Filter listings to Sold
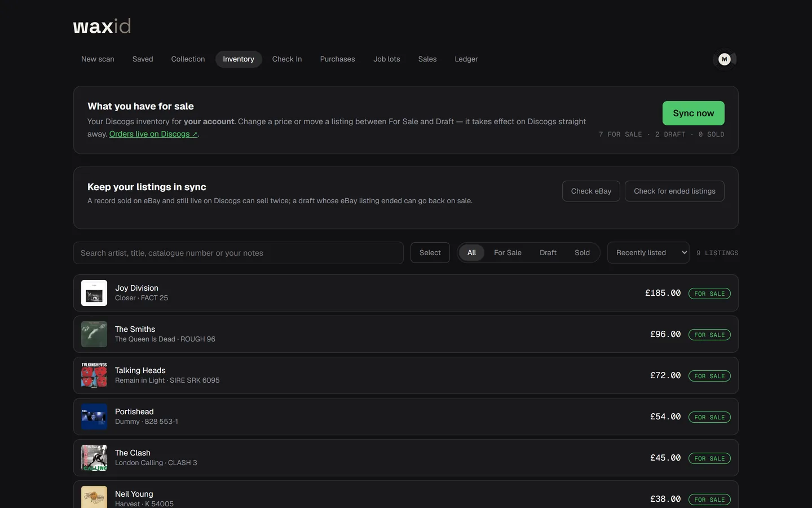Viewport: 812px width, 508px height. (582, 253)
